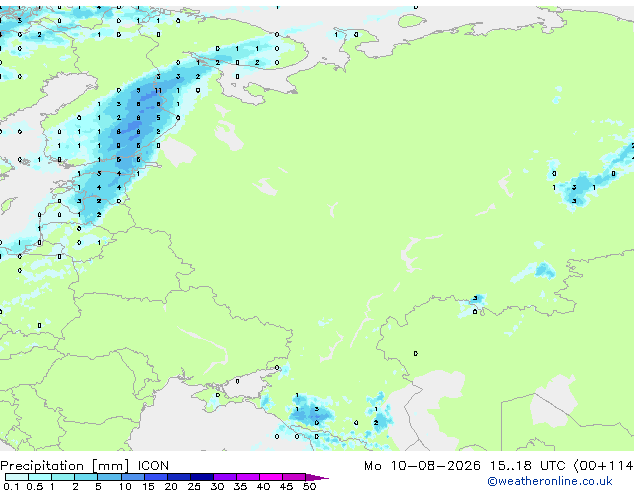
Task: Click the 1 to 2 mm legend swatch
Action: (63, 477)
